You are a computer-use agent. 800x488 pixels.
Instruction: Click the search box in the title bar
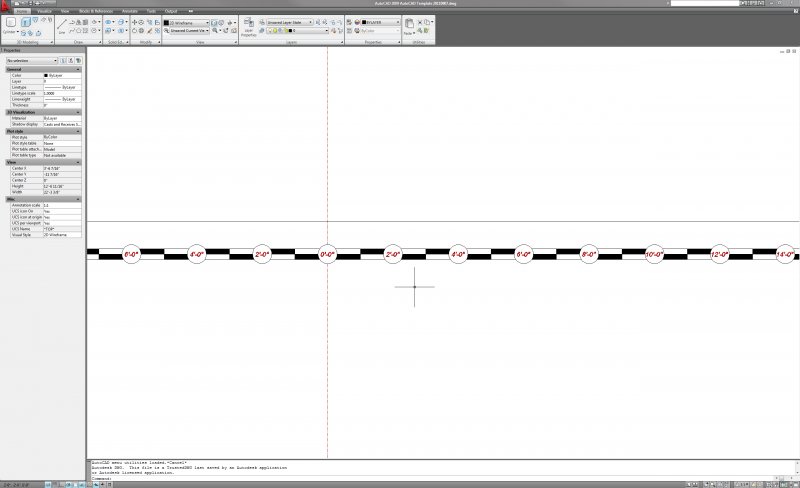pyautogui.click(x=705, y=3)
